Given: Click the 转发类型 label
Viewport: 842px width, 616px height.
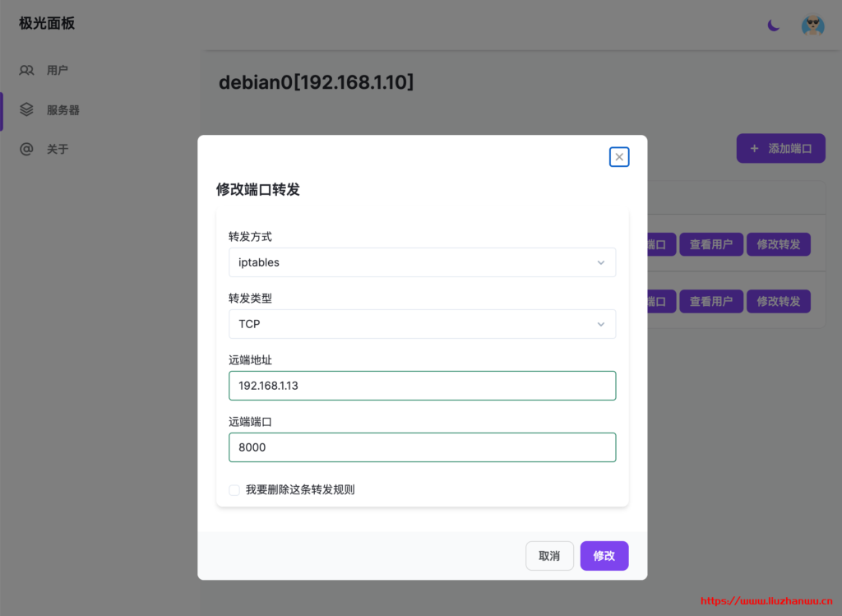Looking at the screenshot, I should [250, 299].
